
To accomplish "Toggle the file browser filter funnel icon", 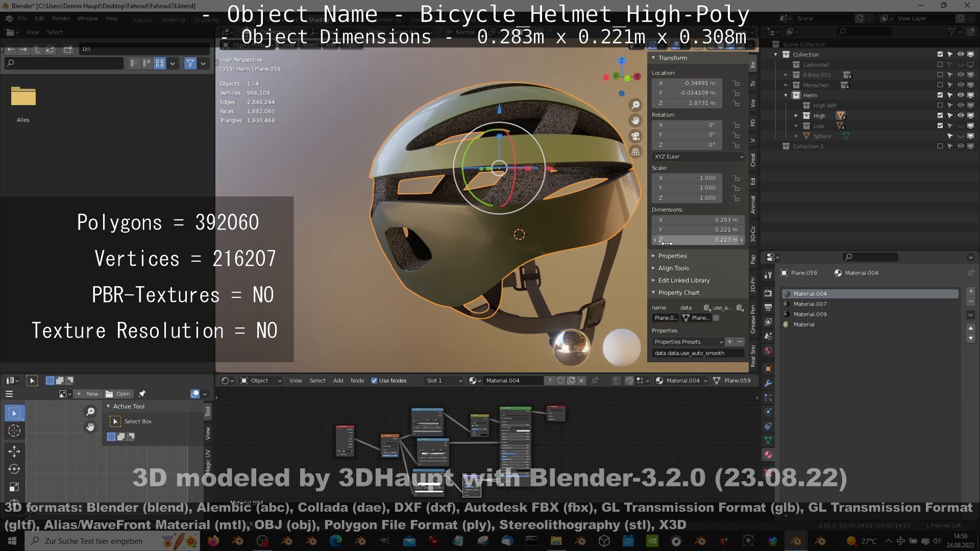I will (190, 63).
